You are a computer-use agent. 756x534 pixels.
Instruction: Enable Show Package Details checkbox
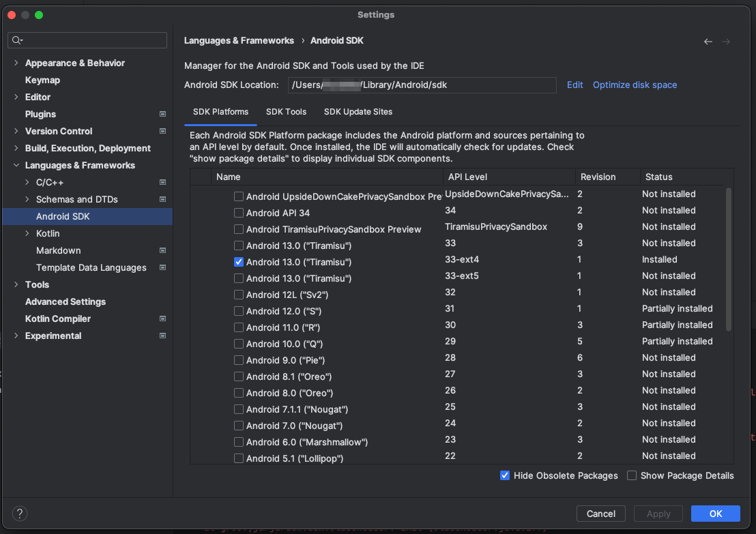coord(632,475)
